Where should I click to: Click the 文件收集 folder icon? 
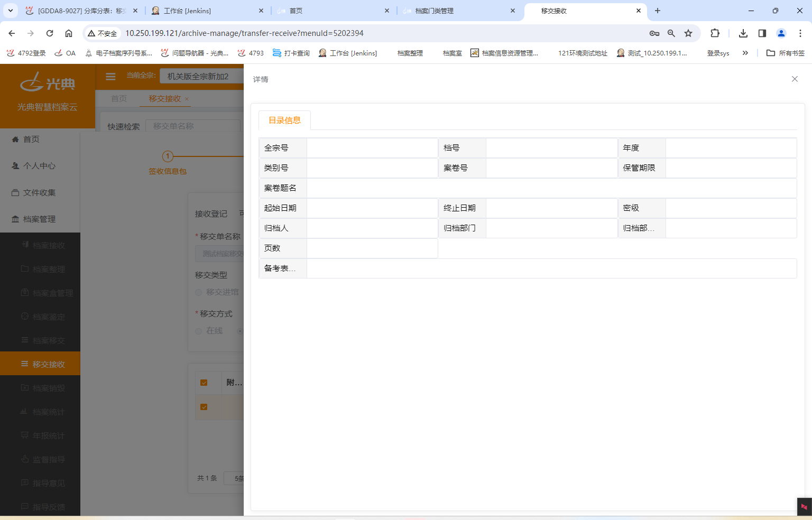(15, 193)
